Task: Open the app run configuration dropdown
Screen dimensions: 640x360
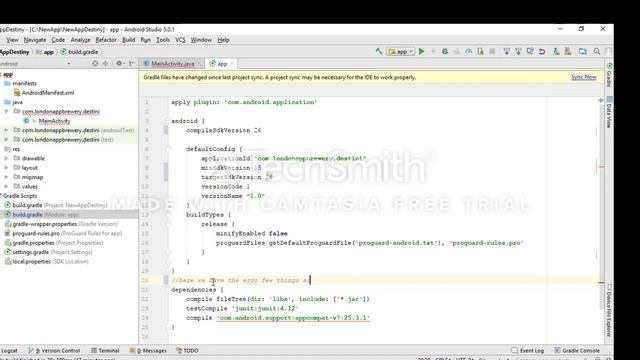Action: 401,51
